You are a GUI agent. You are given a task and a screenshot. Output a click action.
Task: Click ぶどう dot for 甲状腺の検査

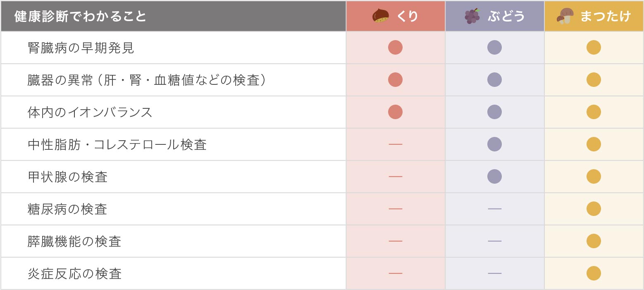(x=494, y=177)
